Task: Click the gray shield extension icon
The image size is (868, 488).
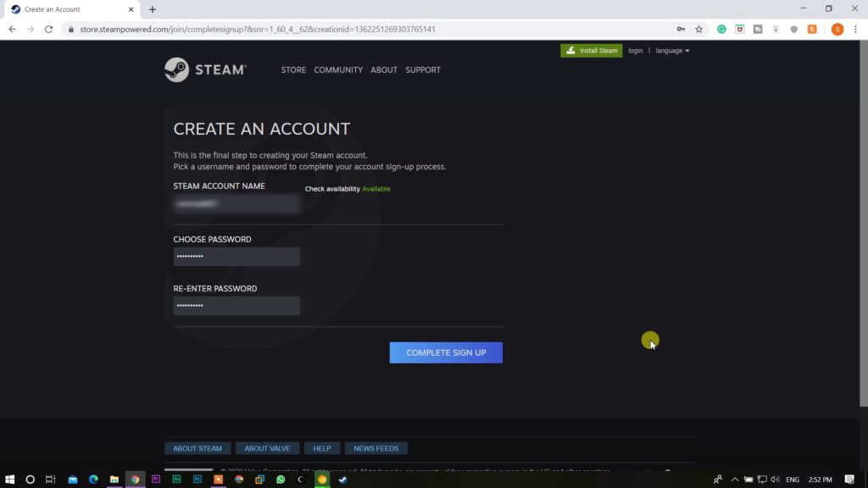Action: click(x=793, y=30)
